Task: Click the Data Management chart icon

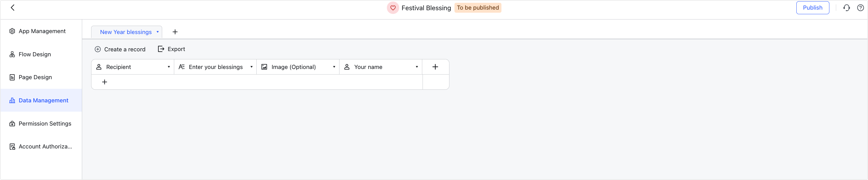Action: [x=12, y=100]
